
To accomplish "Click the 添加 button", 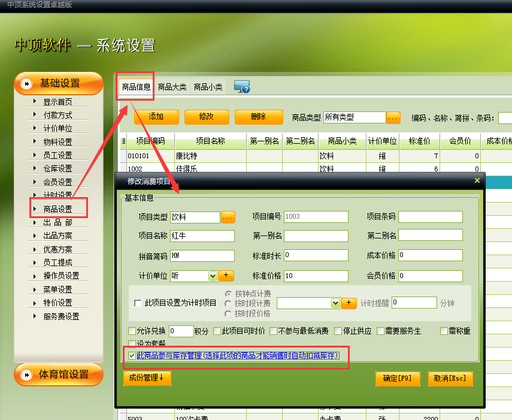I will pyautogui.click(x=156, y=117).
